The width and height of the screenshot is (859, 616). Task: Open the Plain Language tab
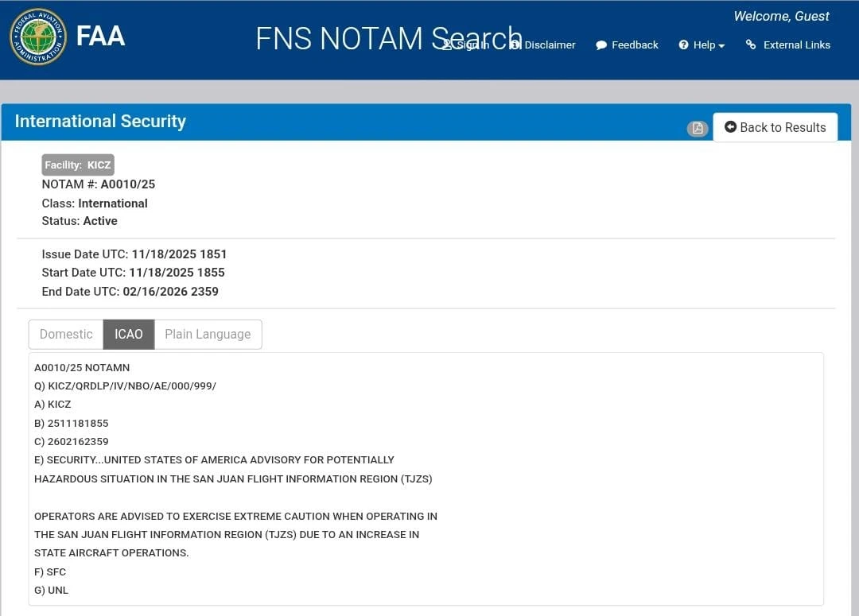[x=208, y=335]
